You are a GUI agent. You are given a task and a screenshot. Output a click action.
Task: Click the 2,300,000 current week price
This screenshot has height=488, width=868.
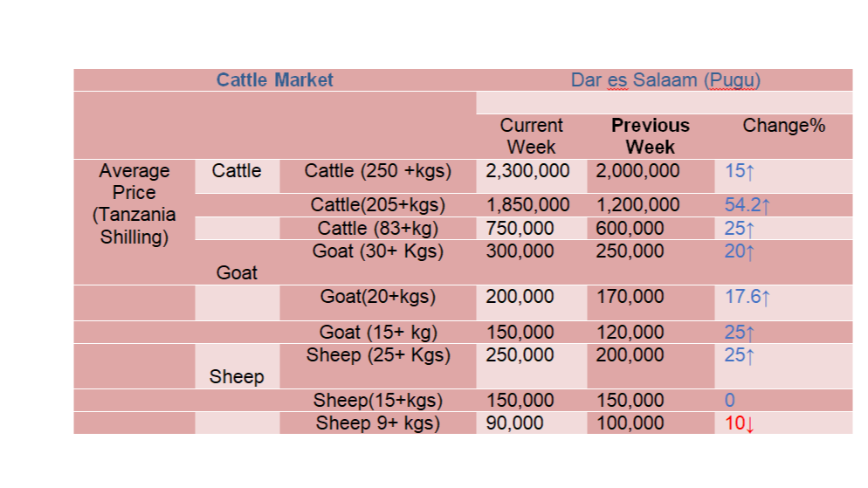click(x=527, y=171)
